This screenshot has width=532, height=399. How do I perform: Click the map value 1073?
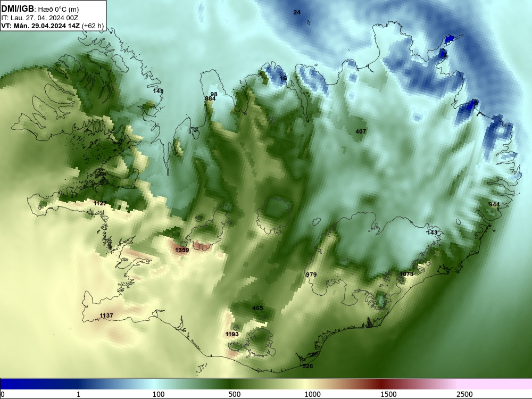406,274
